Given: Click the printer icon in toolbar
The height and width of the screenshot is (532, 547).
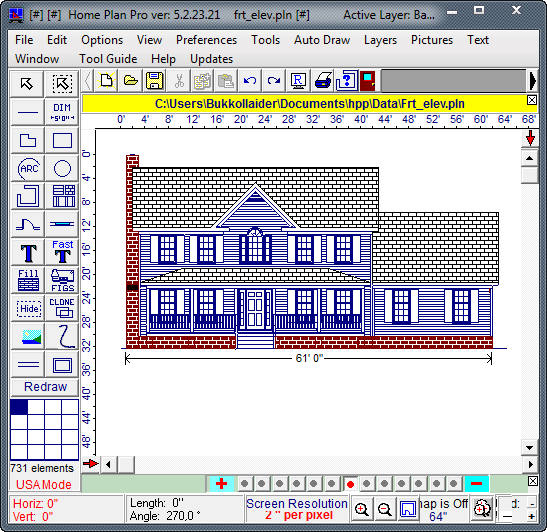Looking at the screenshot, I should coord(323,81).
